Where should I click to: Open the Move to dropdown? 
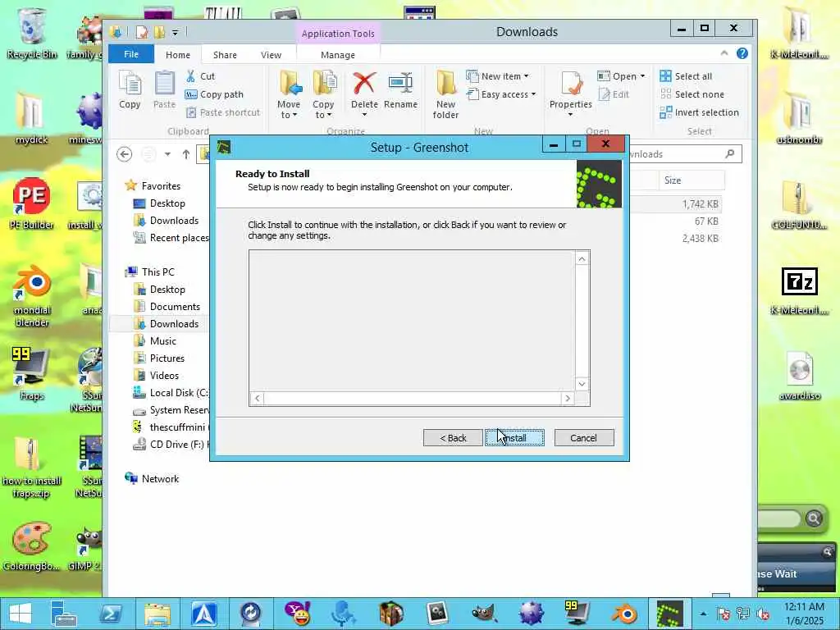coord(289,95)
